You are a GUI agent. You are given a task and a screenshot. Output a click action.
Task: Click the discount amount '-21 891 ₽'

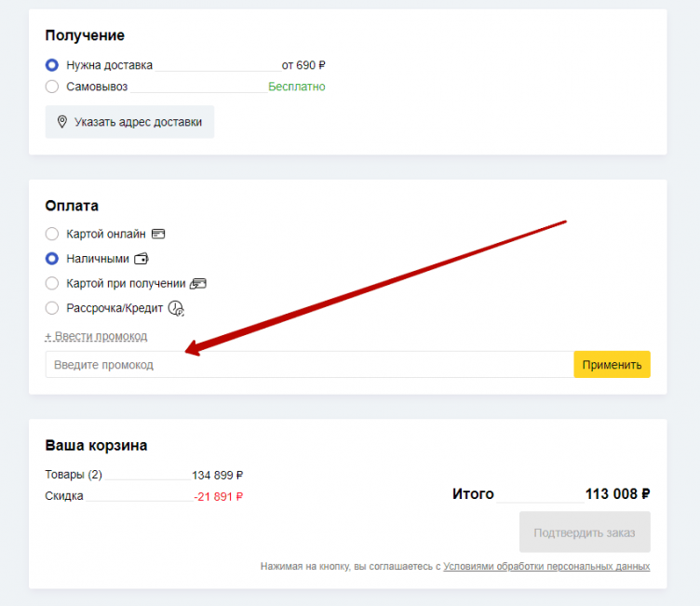(219, 496)
